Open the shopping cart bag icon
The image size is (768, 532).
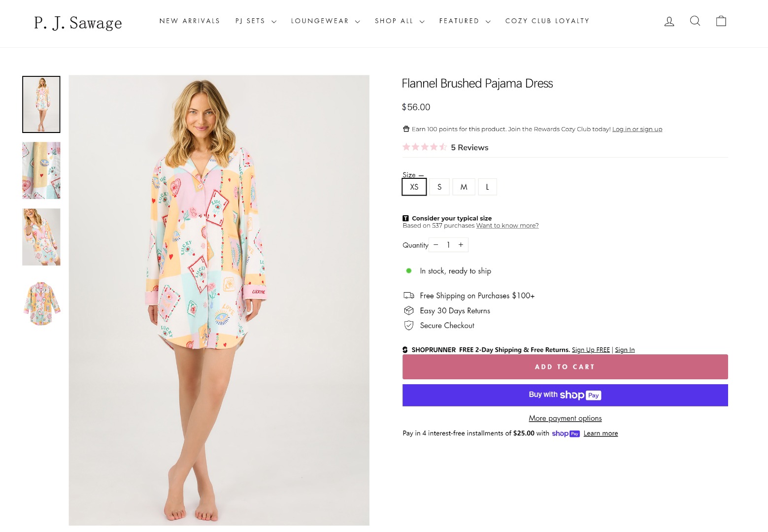click(721, 21)
